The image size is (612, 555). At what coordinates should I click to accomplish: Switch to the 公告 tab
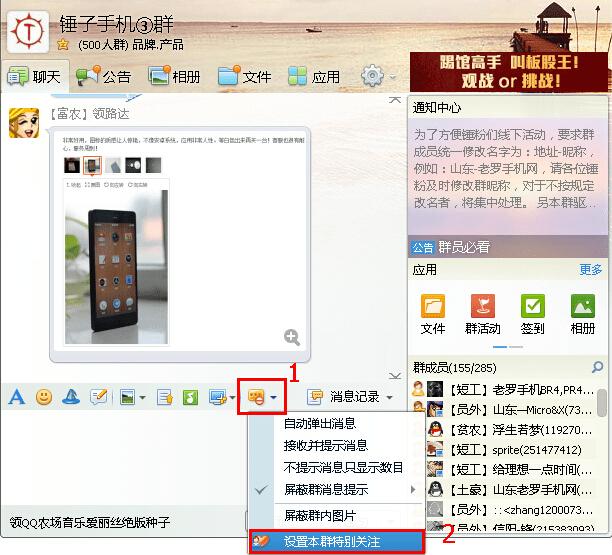pos(104,76)
